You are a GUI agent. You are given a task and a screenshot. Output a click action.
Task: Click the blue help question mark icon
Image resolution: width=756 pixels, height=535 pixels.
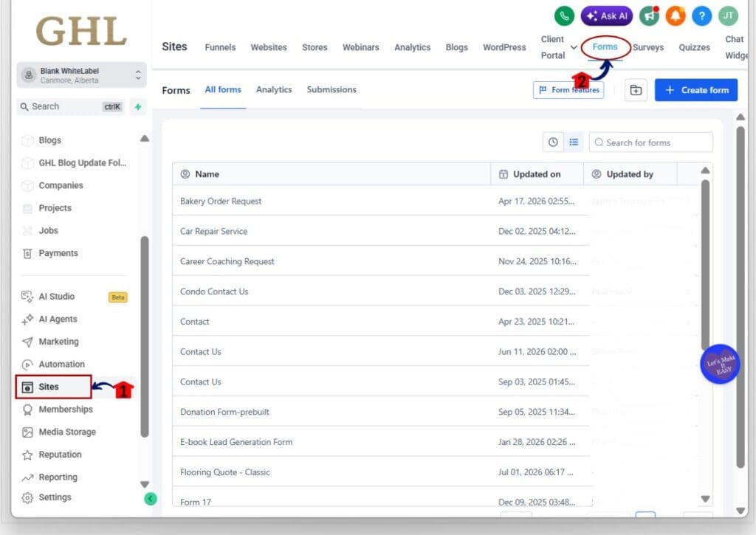702,16
